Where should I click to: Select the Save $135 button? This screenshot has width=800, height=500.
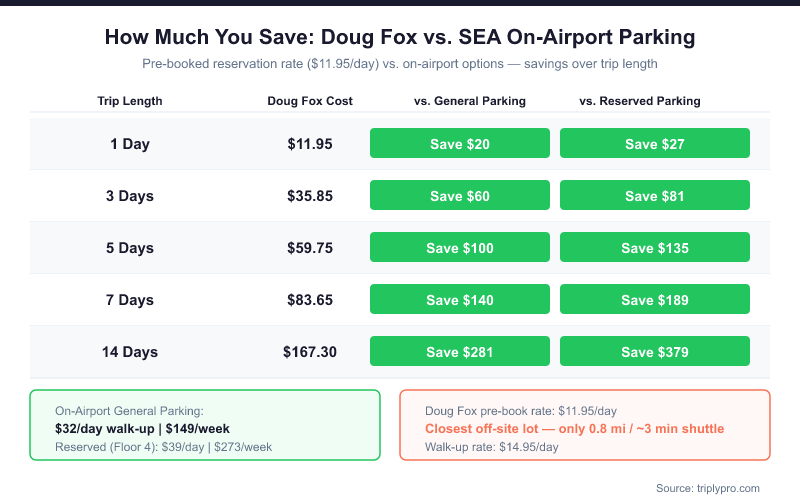(x=655, y=248)
